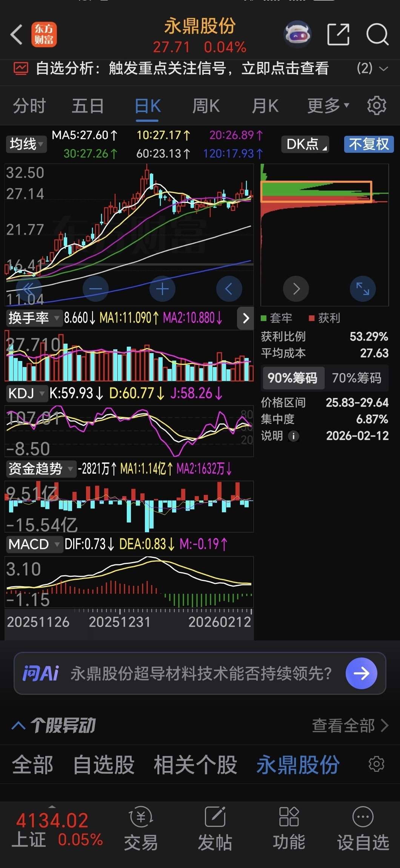
Task: Expand chip distribution to fullscreen
Action: pyautogui.click(x=363, y=289)
